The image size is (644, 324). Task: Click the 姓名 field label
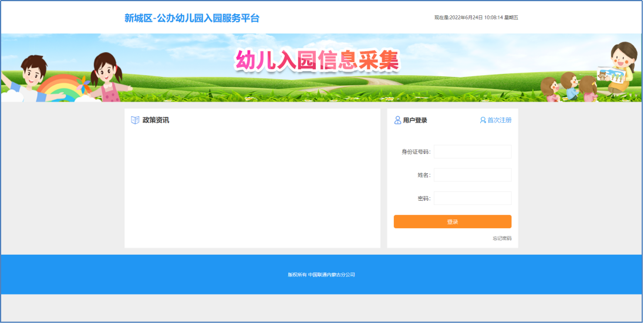(x=424, y=176)
